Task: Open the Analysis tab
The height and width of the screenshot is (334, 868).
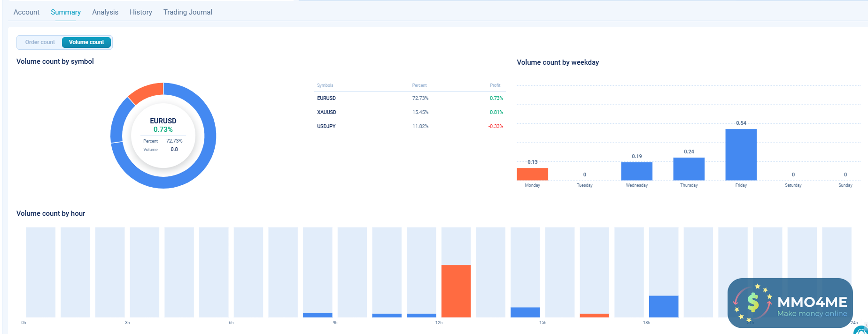Action: tap(105, 12)
